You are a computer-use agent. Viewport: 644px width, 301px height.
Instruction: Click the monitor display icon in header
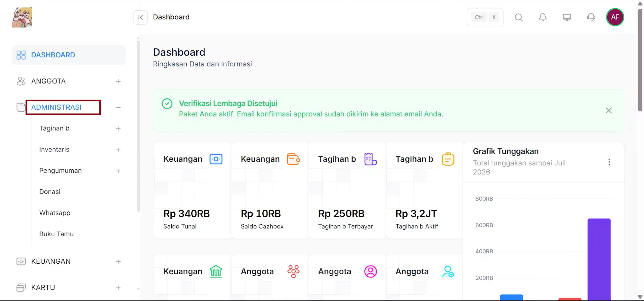pyautogui.click(x=567, y=17)
